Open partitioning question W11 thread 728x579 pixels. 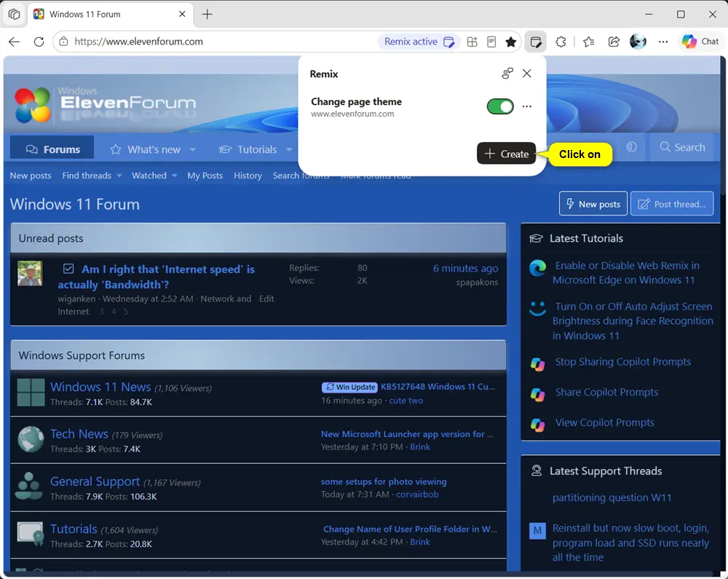click(x=612, y=497)
